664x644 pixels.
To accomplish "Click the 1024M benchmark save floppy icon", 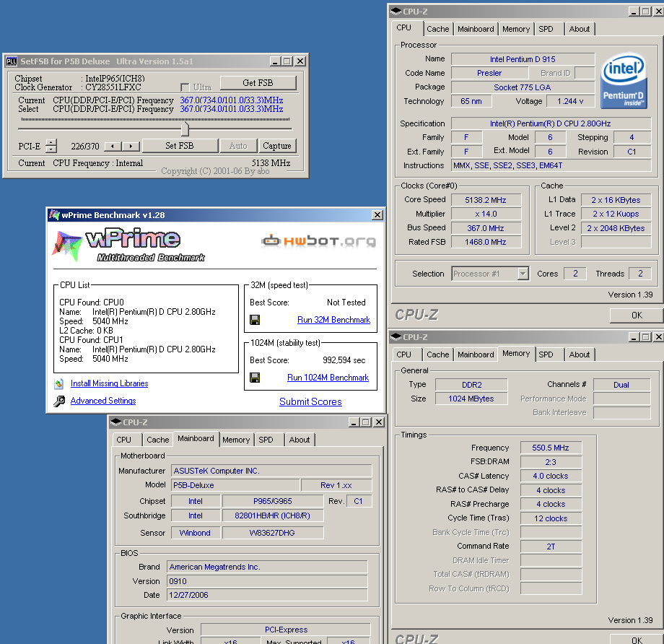I will [x=255, y=377].
